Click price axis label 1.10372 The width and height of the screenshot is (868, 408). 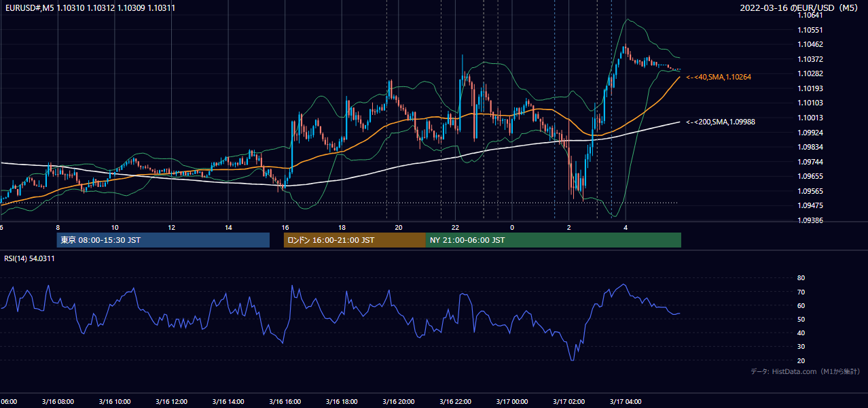tap(810, 59)
